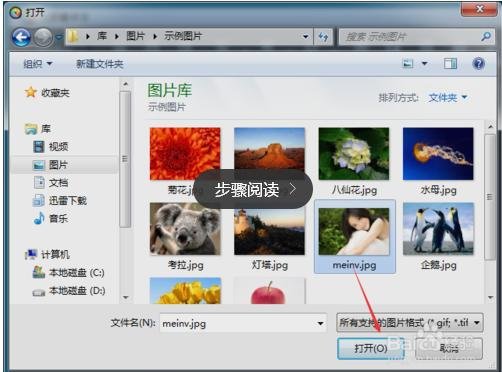The image size is (502, 372).
Task: Click 取消 button
Action: [449, 349]
